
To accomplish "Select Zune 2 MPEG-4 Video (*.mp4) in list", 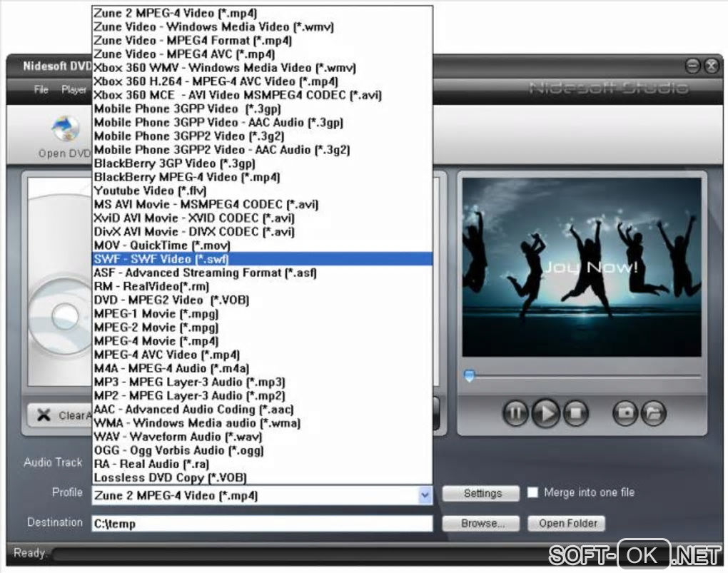I will point(263,13).
